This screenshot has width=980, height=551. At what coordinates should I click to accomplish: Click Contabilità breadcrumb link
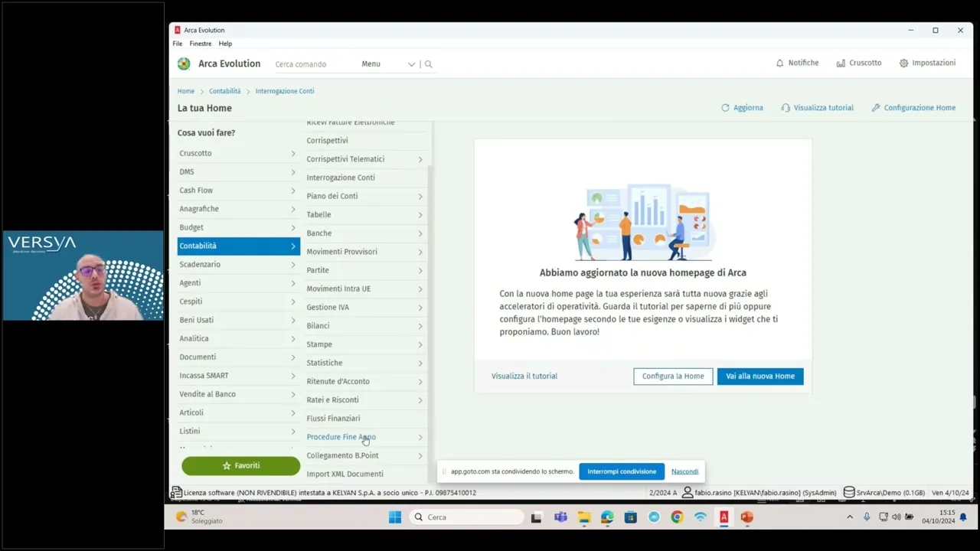click(225, 91)
